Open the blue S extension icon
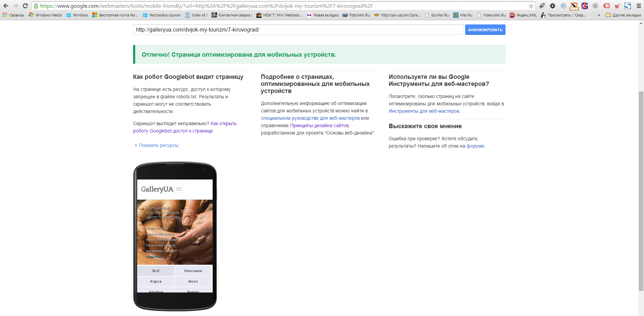The height and width of the screenshot is (316, 644). pyautogui.click(x=628, y=6)
